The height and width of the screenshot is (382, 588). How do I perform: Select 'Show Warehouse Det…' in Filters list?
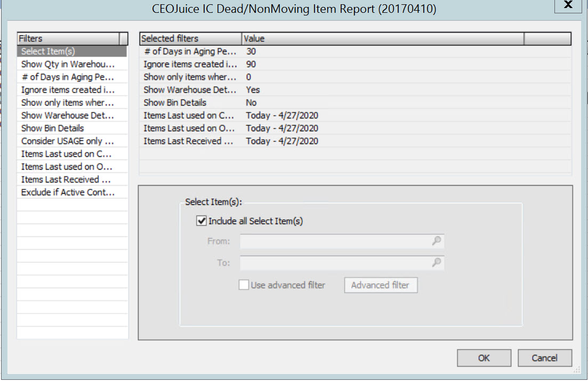pyautogui.click(x=72, y=115)
